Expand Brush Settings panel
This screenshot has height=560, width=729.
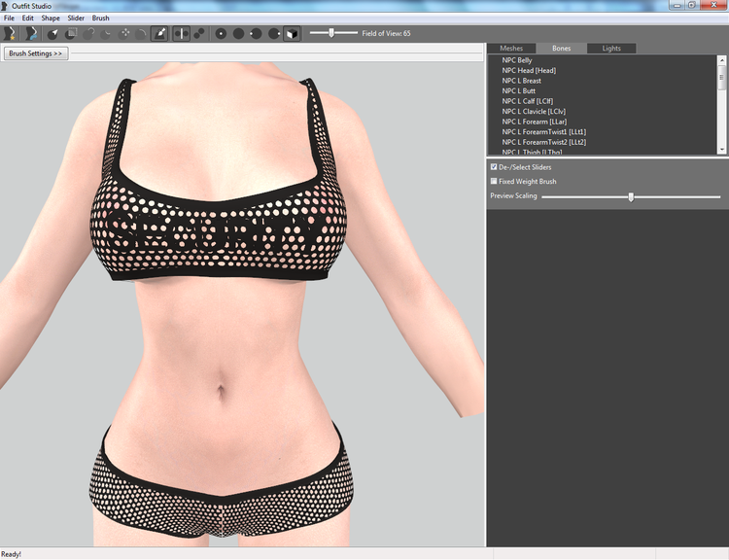pyautogui.click(x=36, y=53)
